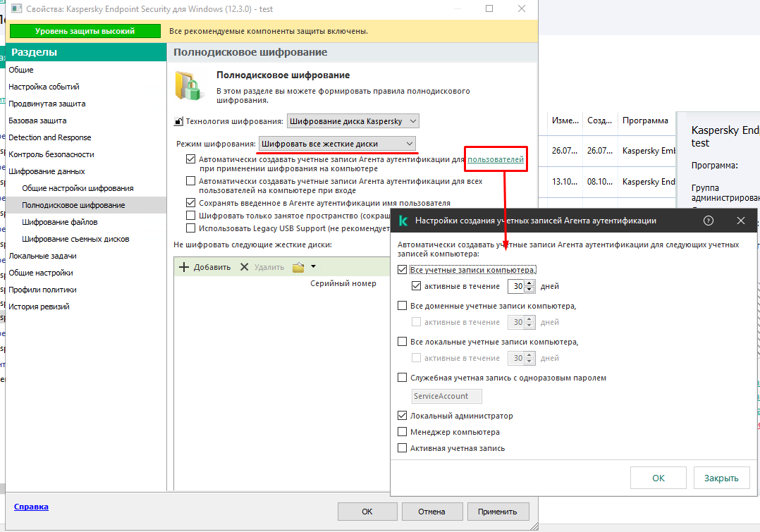This screenshot has height=532, width=760.
Task: Click the Применить button
Action: coord(497,511)
